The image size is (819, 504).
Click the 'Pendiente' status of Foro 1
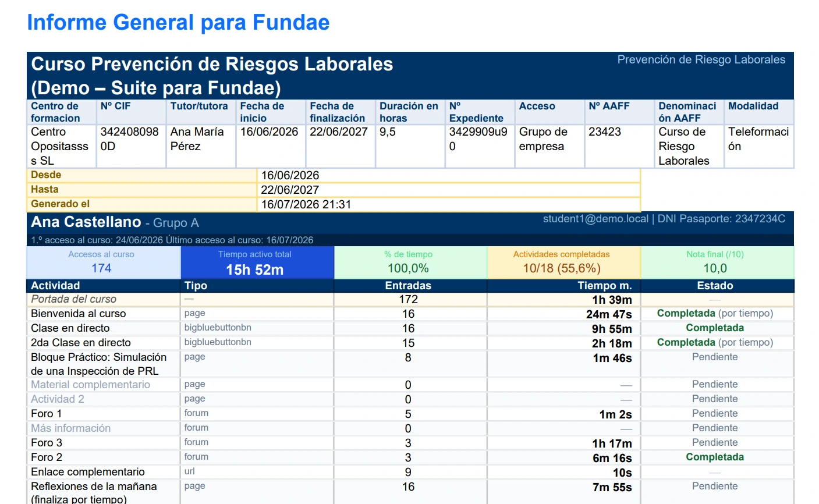coord(715,414)
